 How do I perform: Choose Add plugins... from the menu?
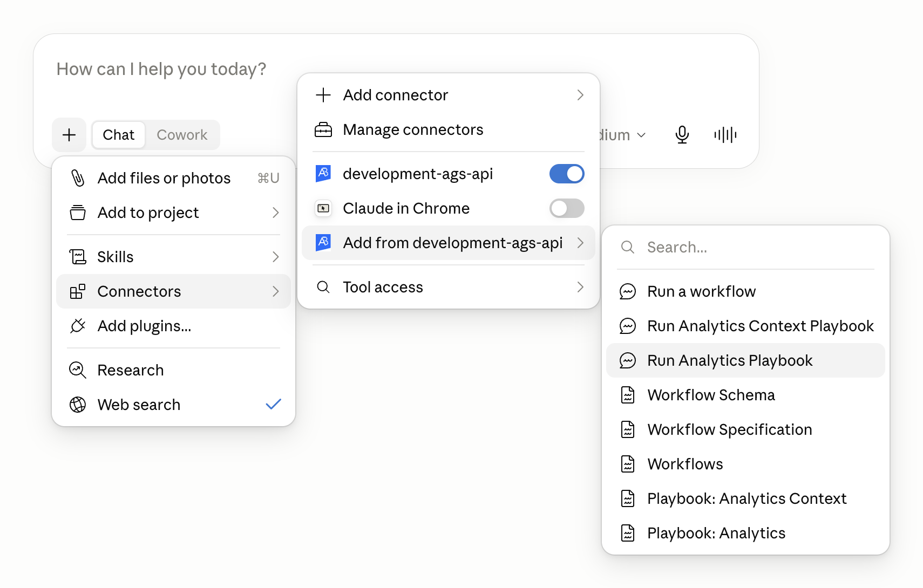click(174, 326)
